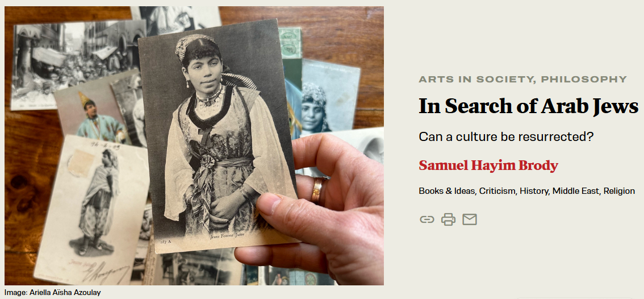Open the Philosophy category link
This screenshot has width=644, height=299.
[584, 80]
